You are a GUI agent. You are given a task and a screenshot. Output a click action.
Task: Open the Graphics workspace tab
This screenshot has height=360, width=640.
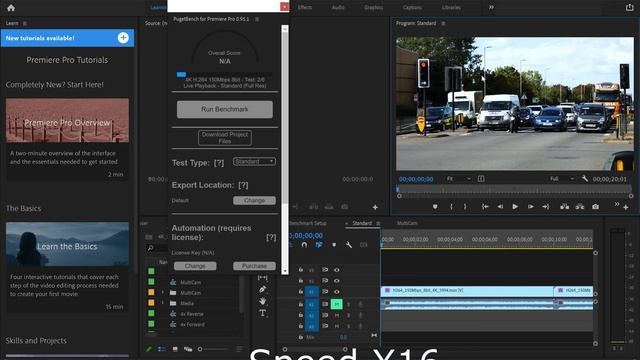373,7
